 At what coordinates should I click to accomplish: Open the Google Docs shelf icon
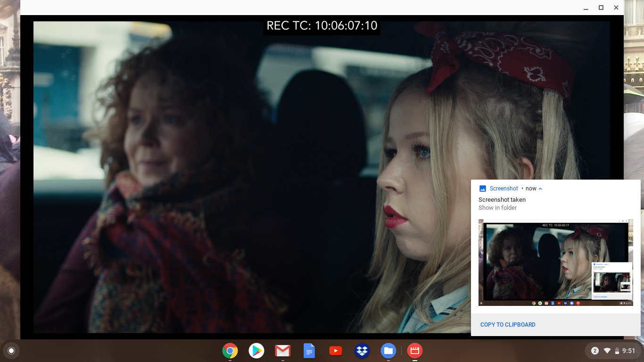[309, 351]
